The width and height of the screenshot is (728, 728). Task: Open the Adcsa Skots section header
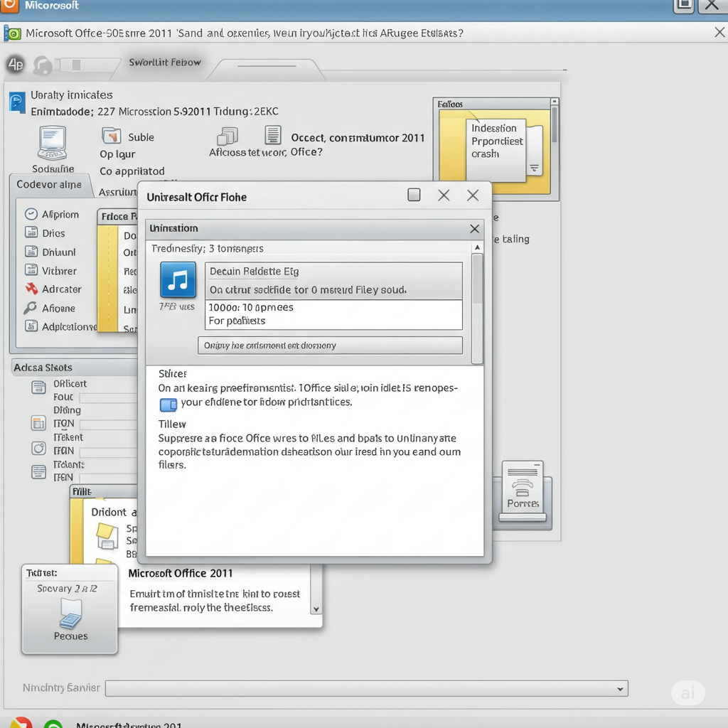pyautogui.click(x=74, y=368)
